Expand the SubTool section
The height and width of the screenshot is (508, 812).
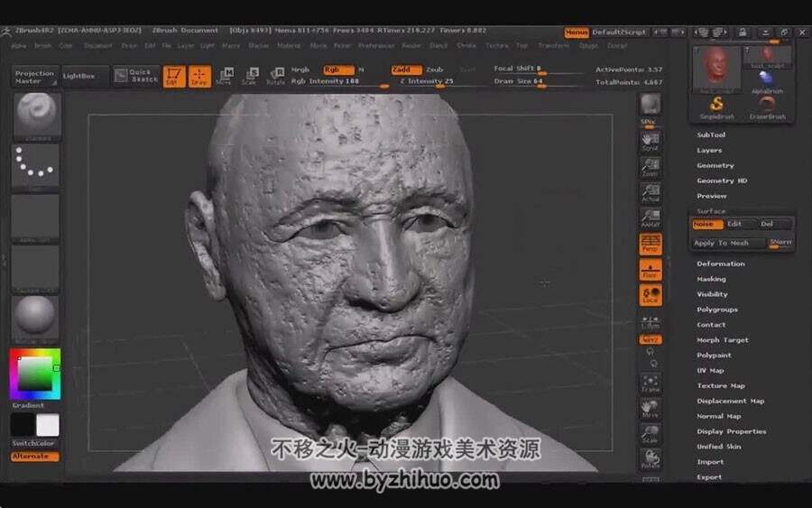point(711,134)
